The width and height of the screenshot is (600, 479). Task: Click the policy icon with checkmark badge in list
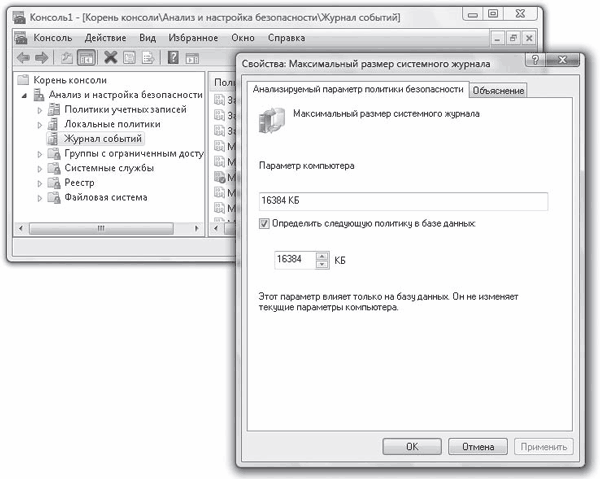220,177
